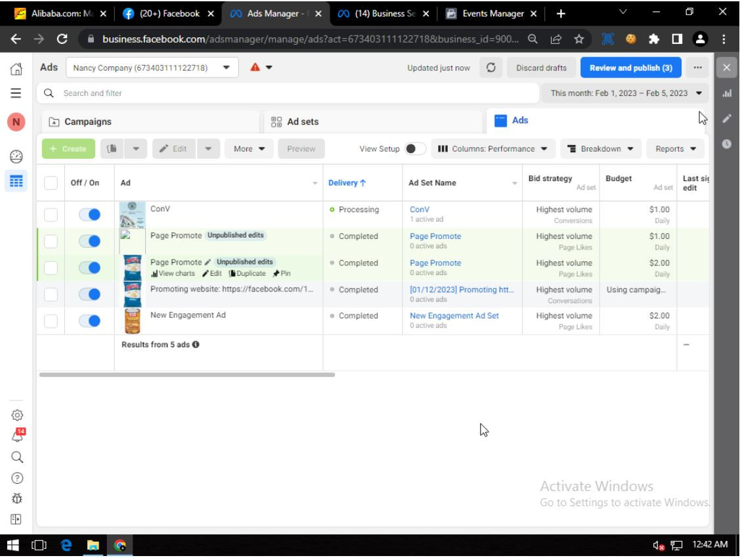The image size is (742, 560).
Task: Click the Duplicate link under Page Promote
Action: (248, 274)
